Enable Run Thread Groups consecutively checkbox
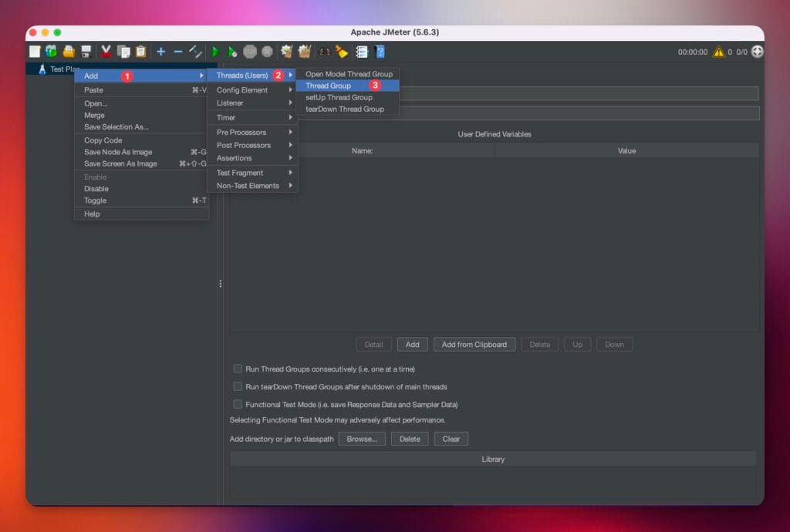Viewport: 790px width, 532px height. (238, 369)
